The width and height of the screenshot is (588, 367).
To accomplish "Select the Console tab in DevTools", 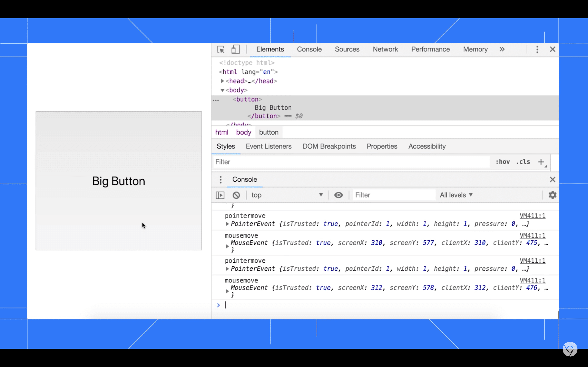I will pos(310,49).
